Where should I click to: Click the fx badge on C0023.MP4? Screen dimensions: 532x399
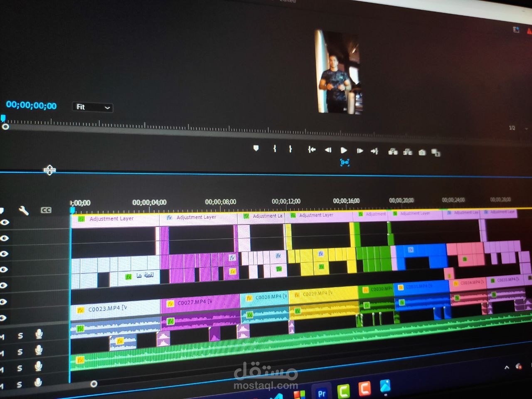(80, 310)
